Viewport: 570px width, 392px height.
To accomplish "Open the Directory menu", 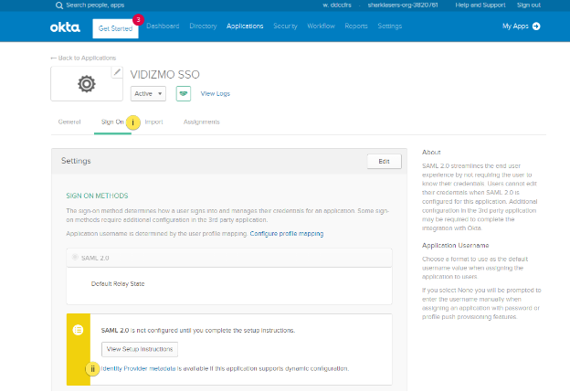I will (x=203, y=26).
